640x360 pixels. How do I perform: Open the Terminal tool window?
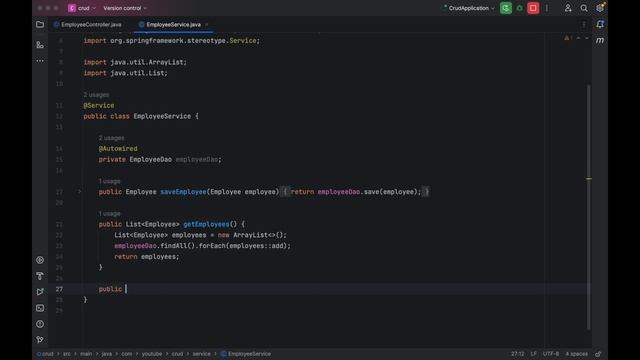[x=40, y=308]
